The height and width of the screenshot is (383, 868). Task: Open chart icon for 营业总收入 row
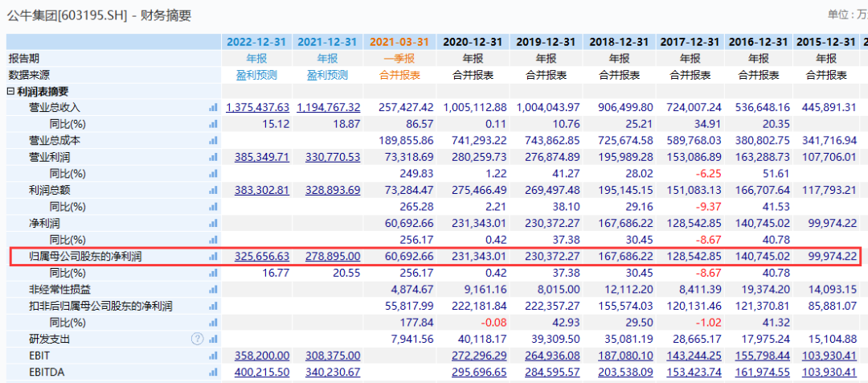[213, 108]
